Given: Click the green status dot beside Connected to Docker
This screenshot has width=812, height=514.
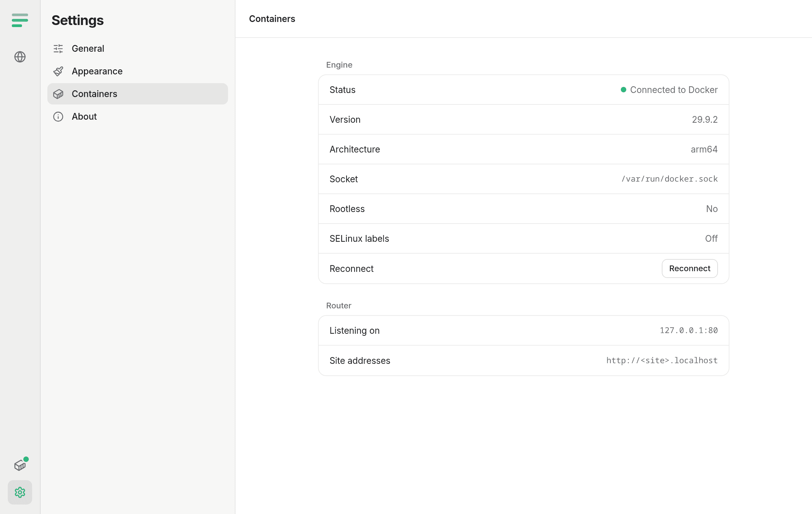Looking at the screenshot, I should 624,90.
